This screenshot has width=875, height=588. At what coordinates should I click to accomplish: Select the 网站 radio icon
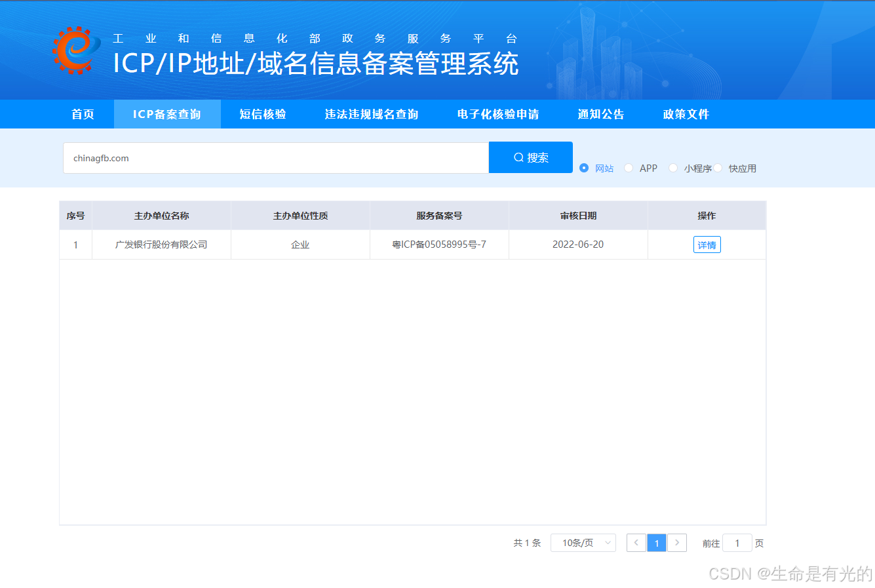click(x=583, y=168)
